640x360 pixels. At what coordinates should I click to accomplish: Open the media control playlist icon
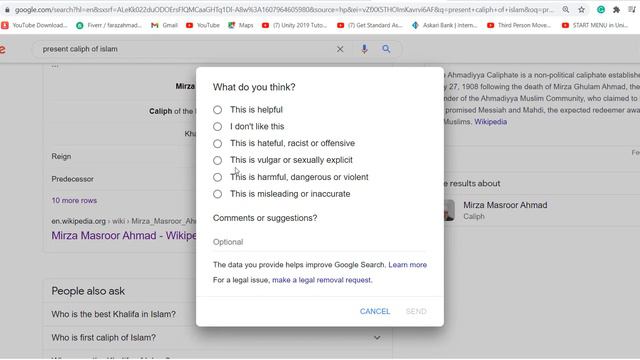pos(632,9)
